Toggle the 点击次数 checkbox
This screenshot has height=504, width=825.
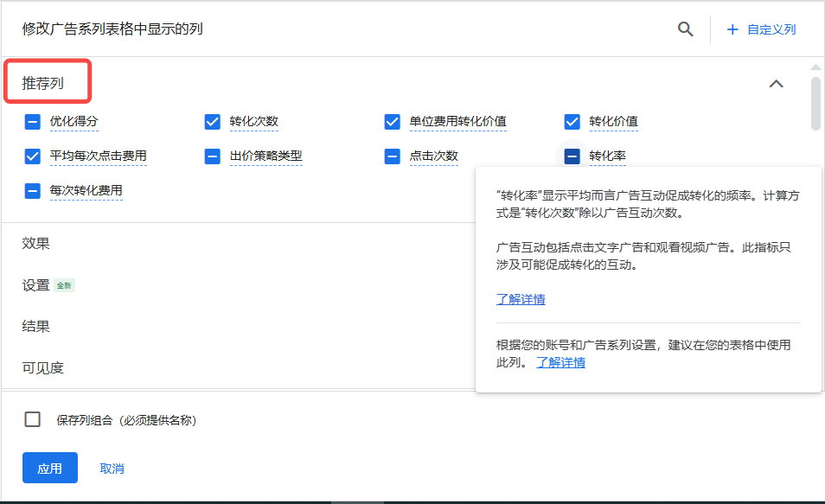[x=392, y=156]
